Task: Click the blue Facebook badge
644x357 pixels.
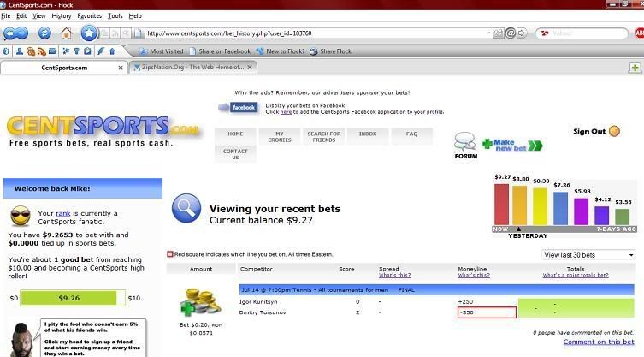Action: 244,108
